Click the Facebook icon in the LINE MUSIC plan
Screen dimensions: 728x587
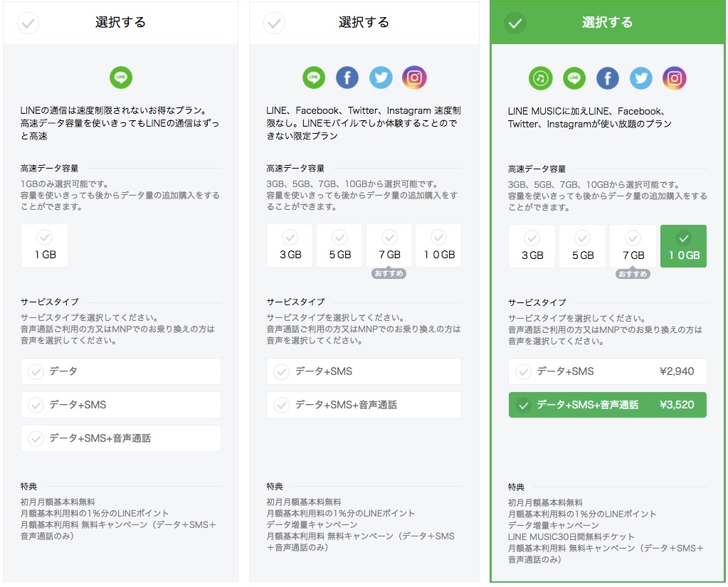(x=607, y=78)
